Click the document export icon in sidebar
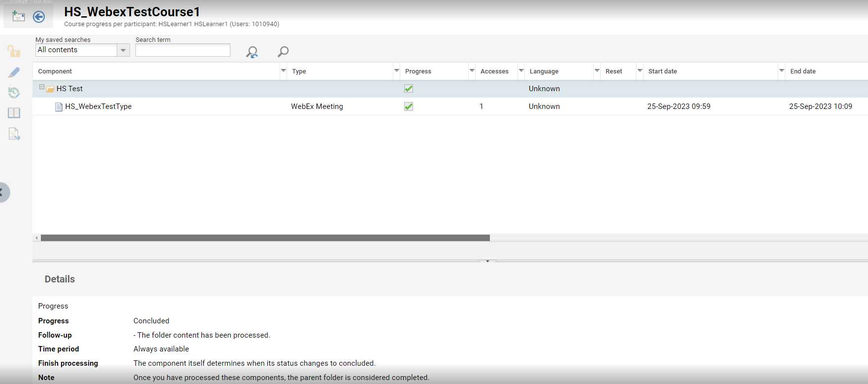 point(14,134)
